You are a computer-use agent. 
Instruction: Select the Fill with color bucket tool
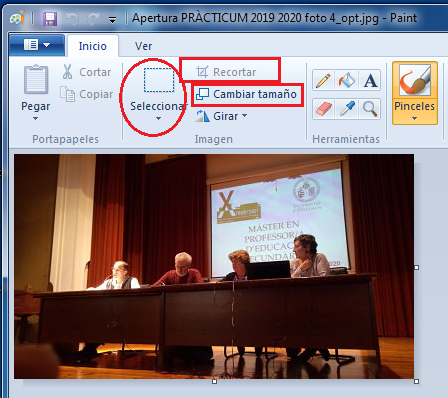pos(347,80)
